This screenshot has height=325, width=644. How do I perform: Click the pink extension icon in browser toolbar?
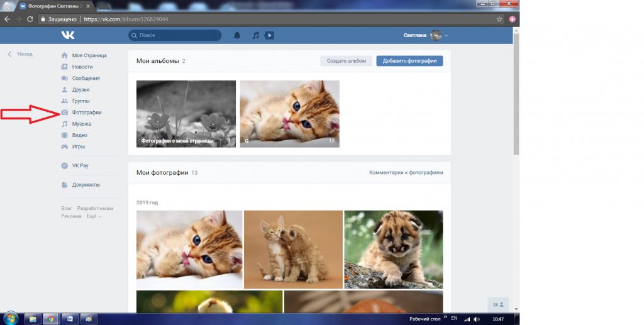[512, 19]
